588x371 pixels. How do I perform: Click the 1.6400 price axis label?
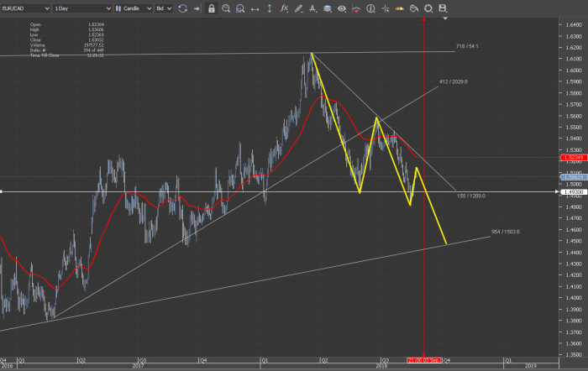[574, 24]
